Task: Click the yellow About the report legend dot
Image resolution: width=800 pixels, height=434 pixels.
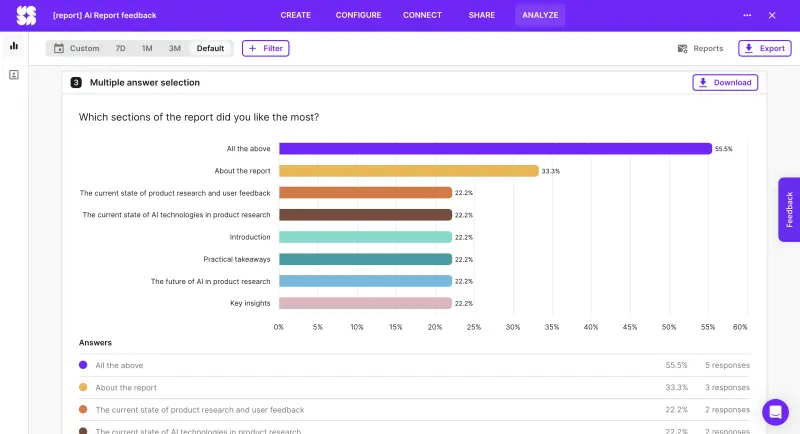Action: (83, 387)
